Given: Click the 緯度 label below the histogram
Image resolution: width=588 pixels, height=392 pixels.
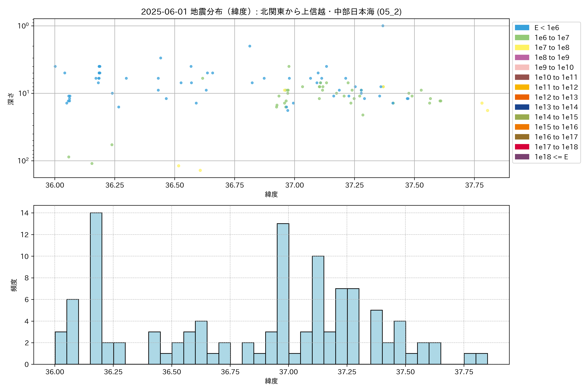Looking at the screenshot, I should coord(271,381).
